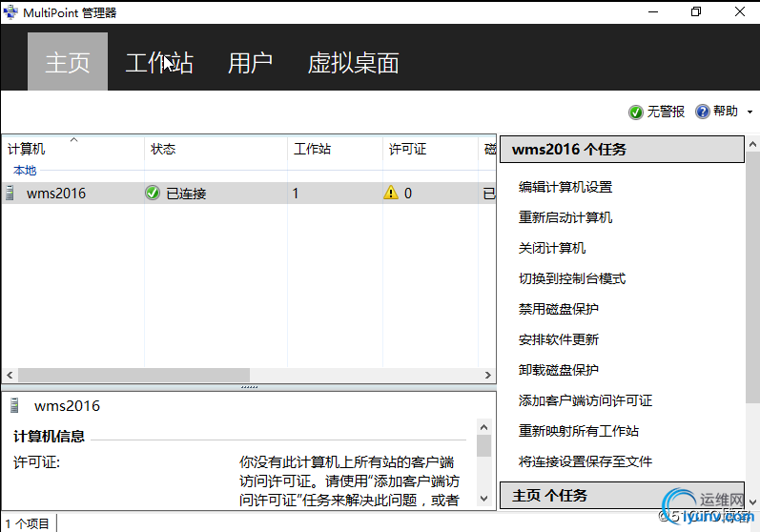The image size is (760, 532).
Task: Click details pane scrollbar down arrow
Action: point(483,498)
